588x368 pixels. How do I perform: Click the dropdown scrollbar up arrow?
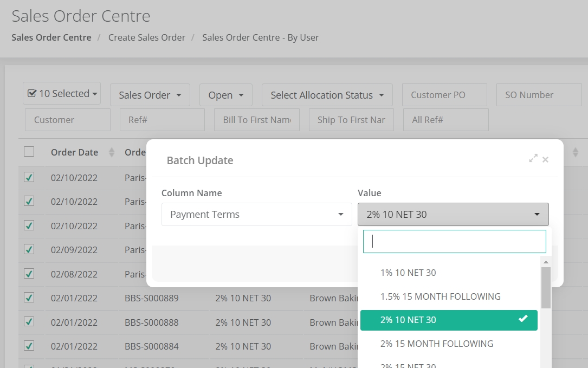546,262
